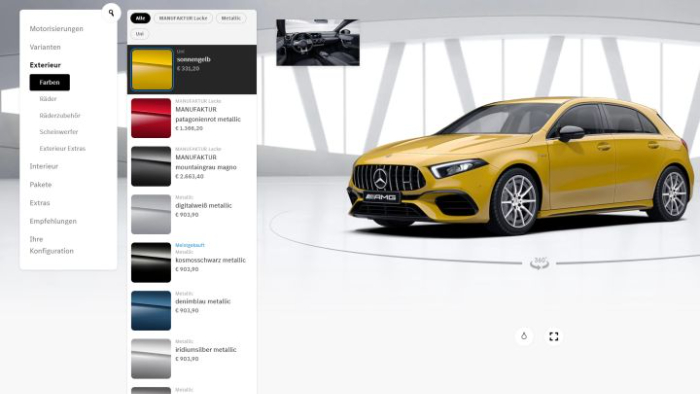This screenshot has height=394, width=700.
Task: Choose denimblau metallic blue swatch
Action: tap(151, 311)
